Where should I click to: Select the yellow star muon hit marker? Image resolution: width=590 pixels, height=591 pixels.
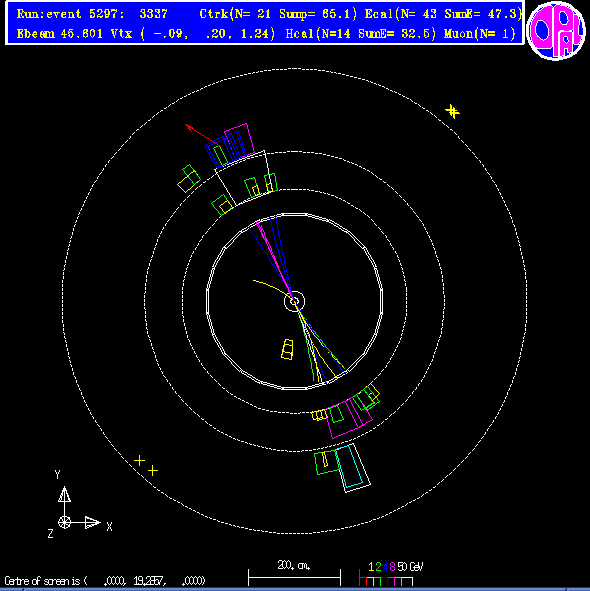[x=452, y=112]
